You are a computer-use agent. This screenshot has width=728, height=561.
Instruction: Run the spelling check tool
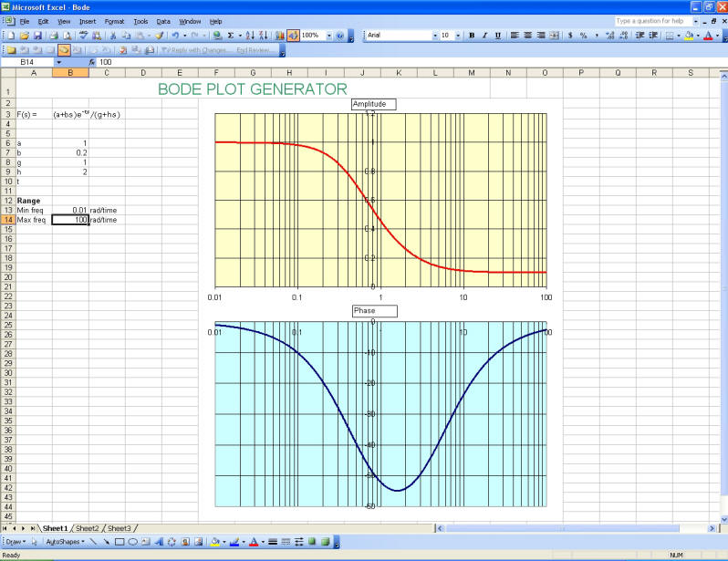click(84, 36)
